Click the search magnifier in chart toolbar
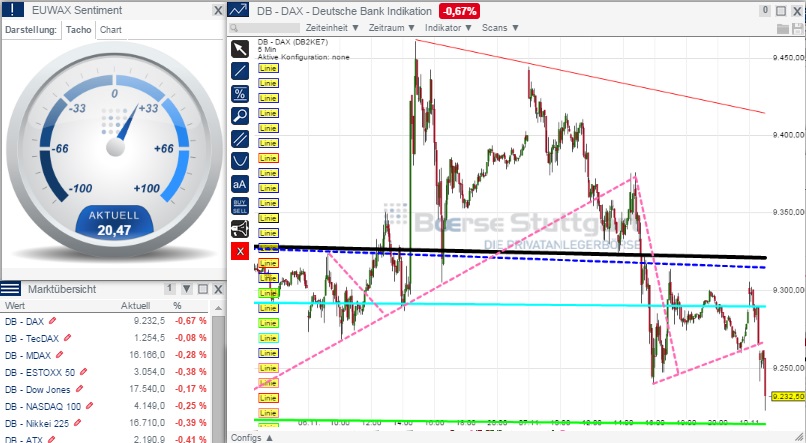Screen dimensions: 806x443 234,28
